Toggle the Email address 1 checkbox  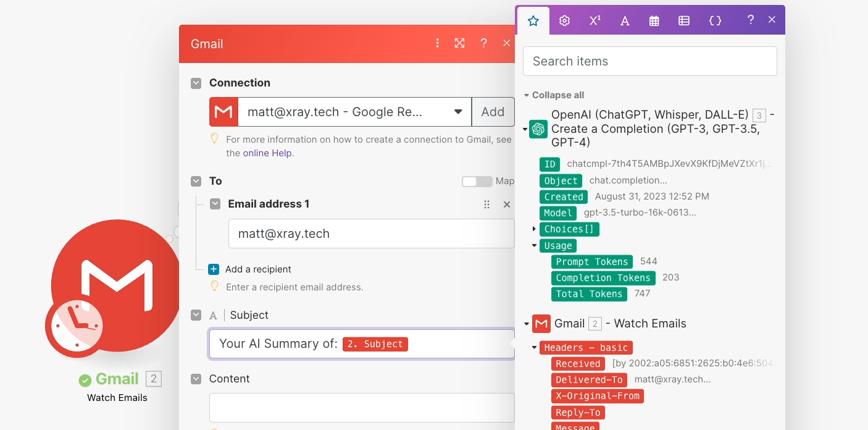[215, 204]
